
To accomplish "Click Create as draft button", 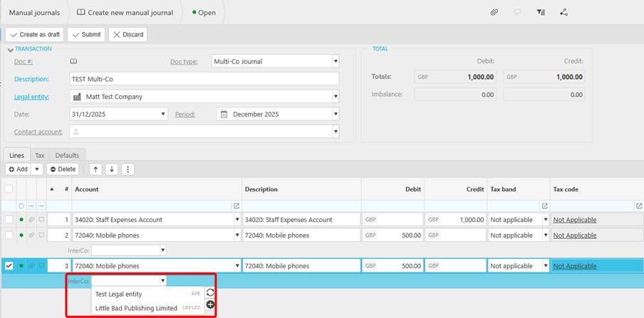I will tap(34, 34).
